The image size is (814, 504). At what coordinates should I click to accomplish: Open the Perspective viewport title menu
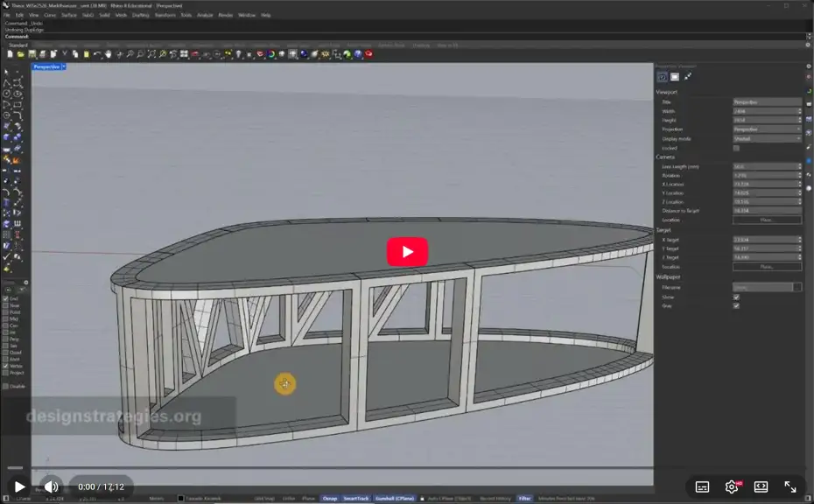(46, 66)
